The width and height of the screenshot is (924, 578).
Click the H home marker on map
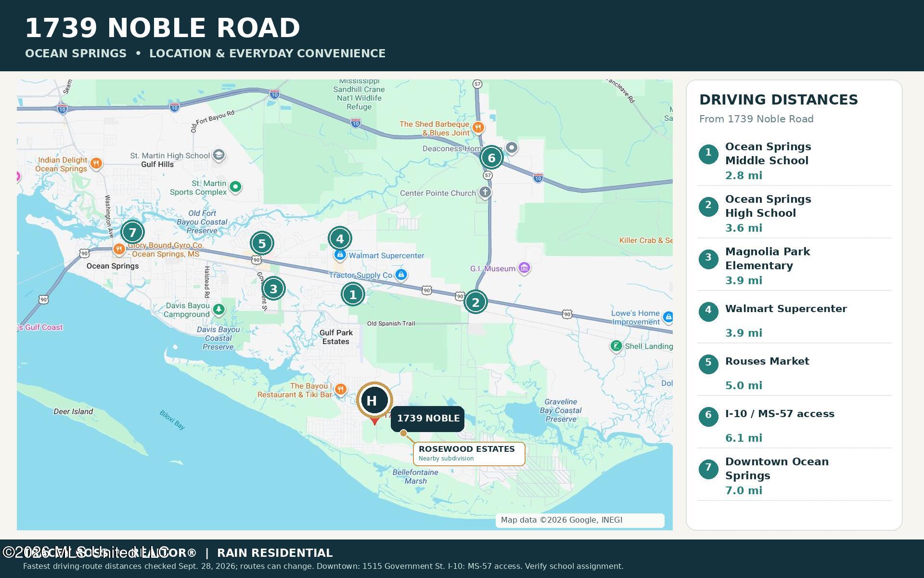coord(374,400)
